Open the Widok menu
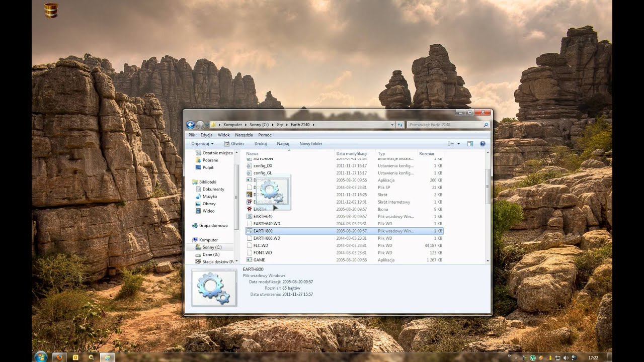The height and width of the screenshot is (362, 644). 223,135
